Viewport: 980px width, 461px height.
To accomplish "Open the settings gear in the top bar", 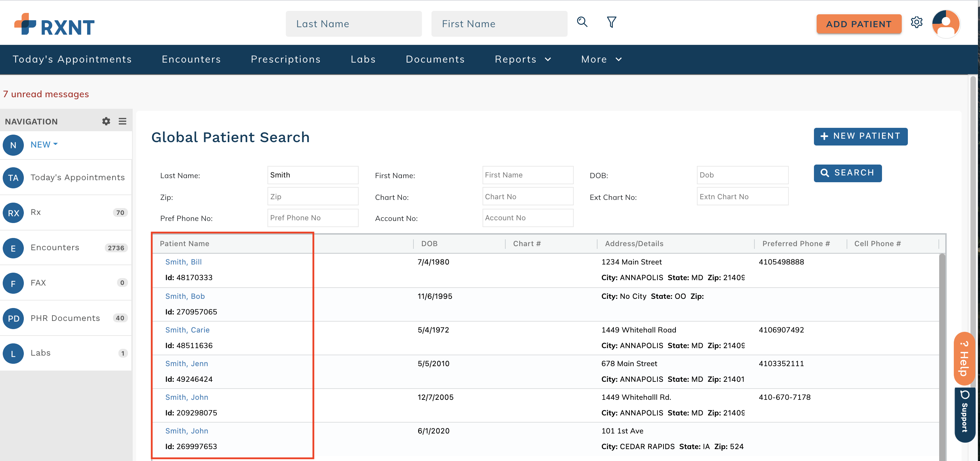I will pos(917,23).
